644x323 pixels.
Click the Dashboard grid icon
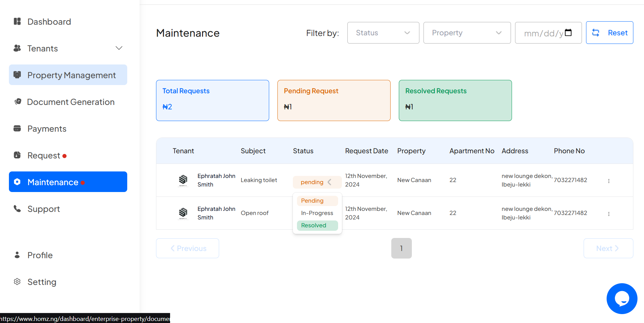coord(17,22)
